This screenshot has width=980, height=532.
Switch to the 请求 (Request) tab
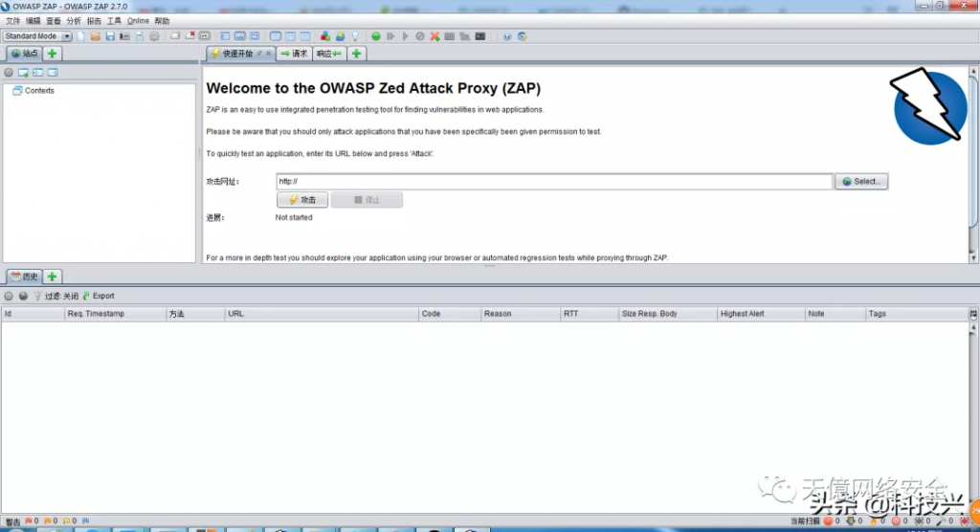point(294,54)
